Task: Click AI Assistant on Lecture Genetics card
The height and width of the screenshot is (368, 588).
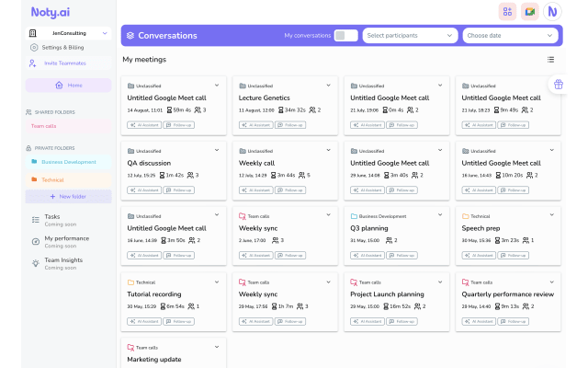Action: click(x=256, y=125)
